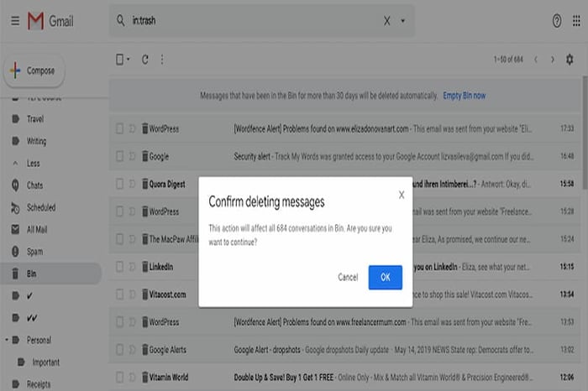Open the Travel label
588x391 pixels.
(35, 119)
